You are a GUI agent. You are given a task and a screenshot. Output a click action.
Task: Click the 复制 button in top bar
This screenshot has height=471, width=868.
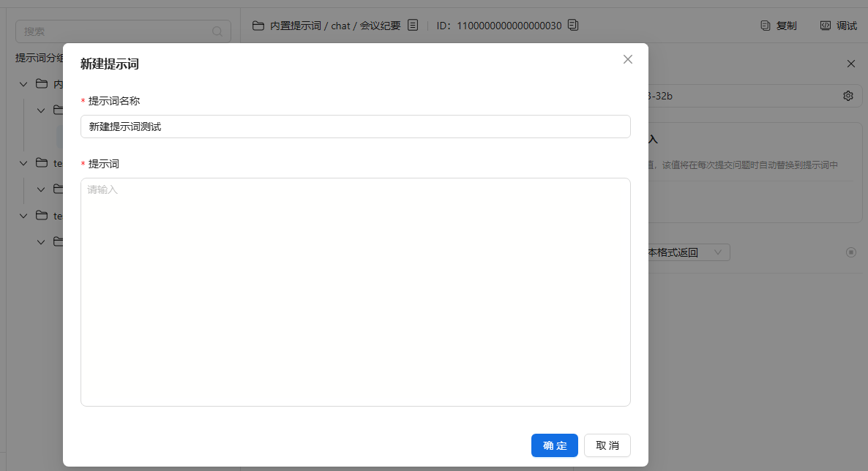pyautogui.click(x=779, y=26)
